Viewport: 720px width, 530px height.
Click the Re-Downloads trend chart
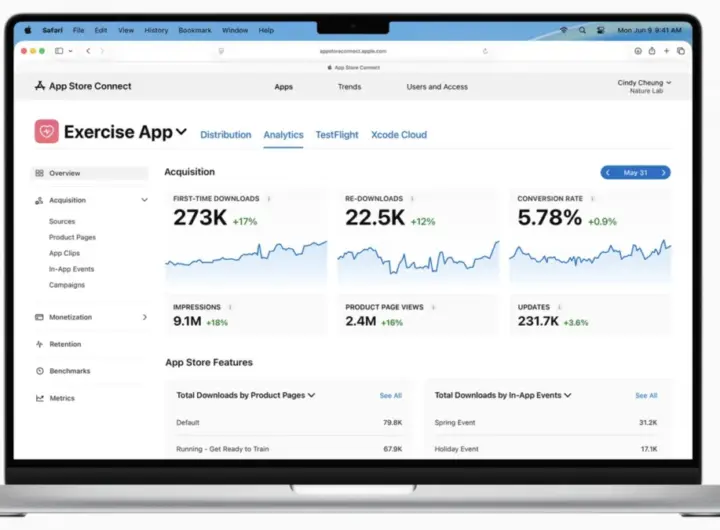pos(418,260)
